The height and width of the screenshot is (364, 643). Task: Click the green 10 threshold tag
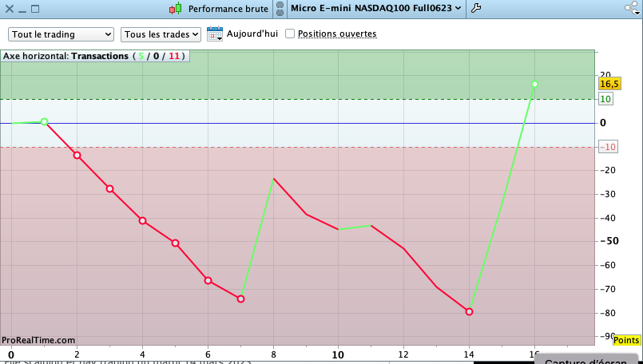[x=605, y=99]
